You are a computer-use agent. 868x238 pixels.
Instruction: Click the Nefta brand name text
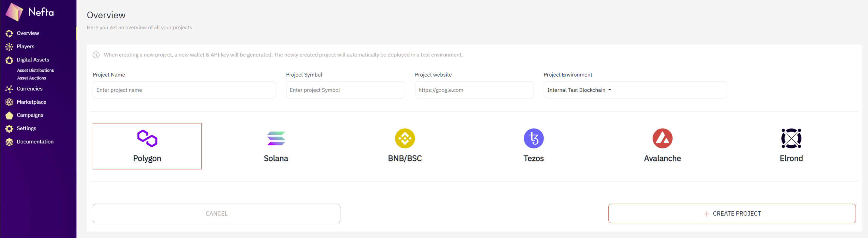41,12
